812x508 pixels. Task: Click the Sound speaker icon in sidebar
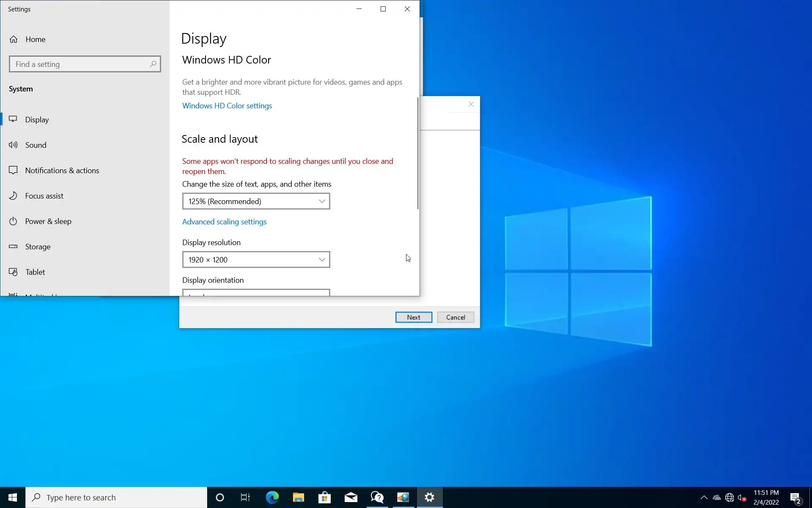click(13, 145)
